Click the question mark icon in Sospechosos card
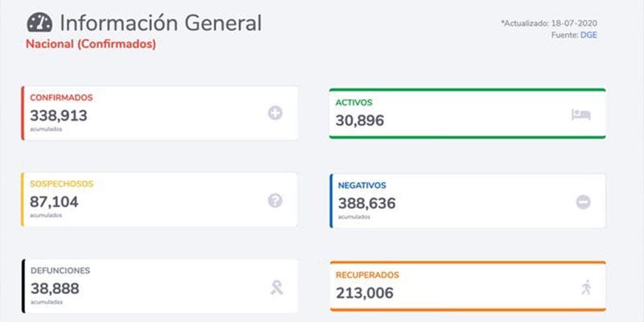Viewport: 644px width, 322px height. [x=275, y=200]
